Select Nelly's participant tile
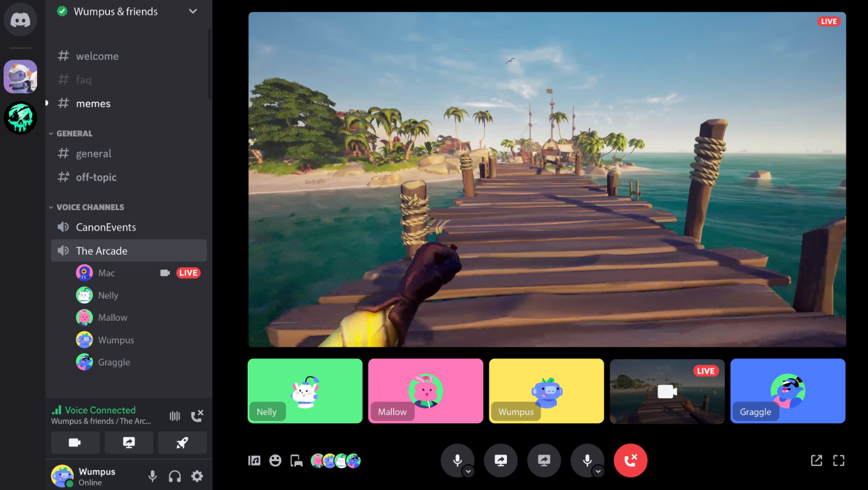Image resolution: width=868 pixels, height=490 pixels. pos(305,391)
